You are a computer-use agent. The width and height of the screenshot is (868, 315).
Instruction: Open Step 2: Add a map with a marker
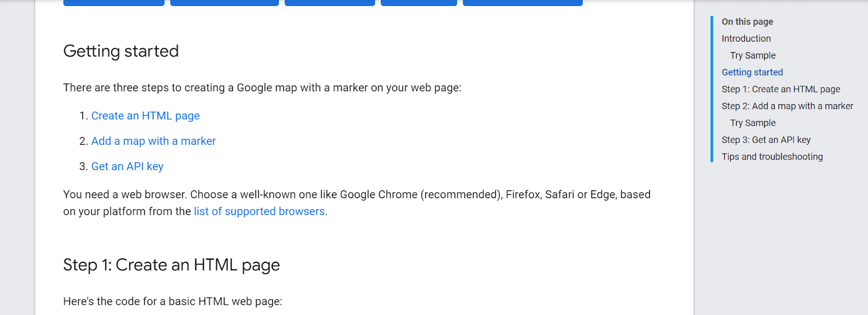pos(787,106)
